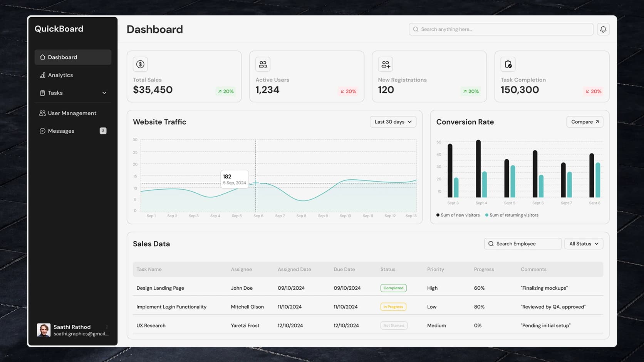The height and width of the screenshot is (362, 644).
Task: Click the Due Date column header
Action: (344, 269)
